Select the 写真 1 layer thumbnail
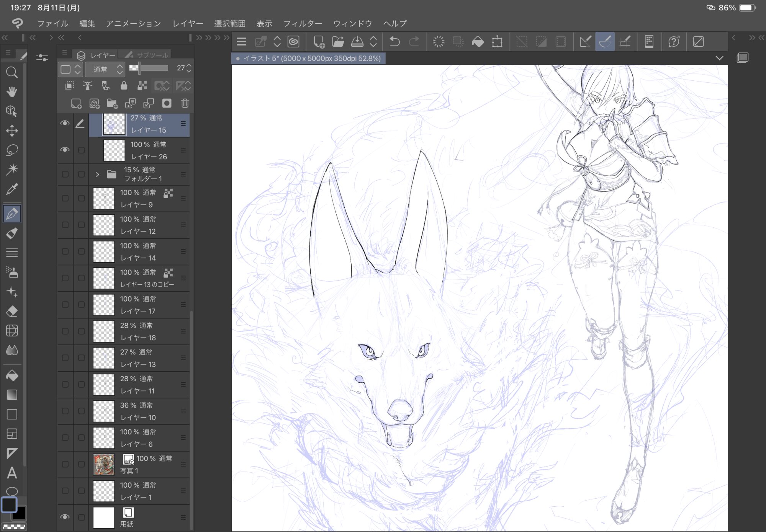The image size is (766, 532). tap(104, 464)
